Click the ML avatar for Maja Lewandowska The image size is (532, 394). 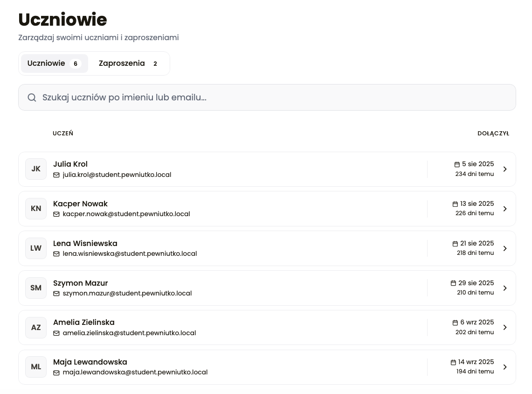[36, 367]
